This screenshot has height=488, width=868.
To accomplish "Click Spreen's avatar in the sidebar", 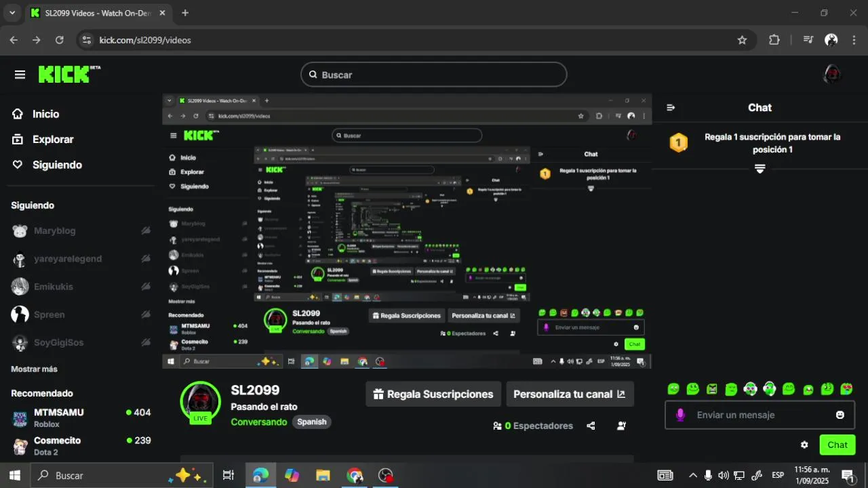I will click(20, 314).
